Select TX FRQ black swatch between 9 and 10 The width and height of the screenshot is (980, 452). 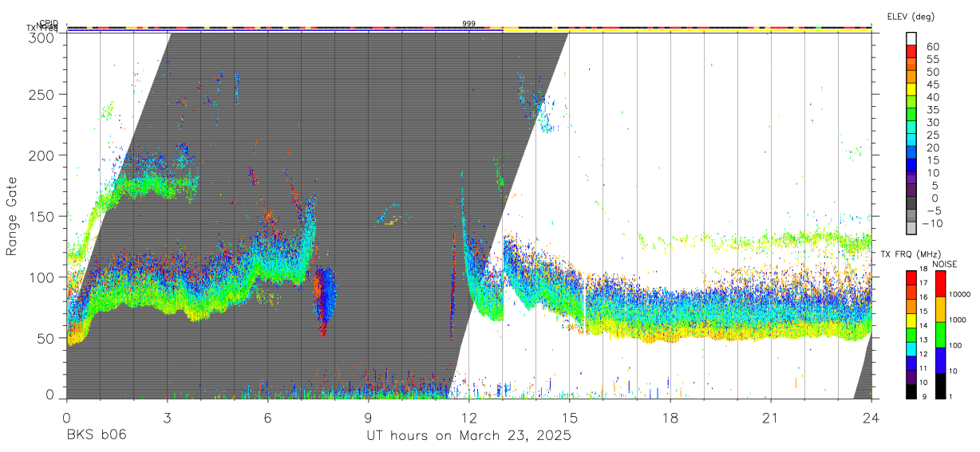(x=911, y=391)
